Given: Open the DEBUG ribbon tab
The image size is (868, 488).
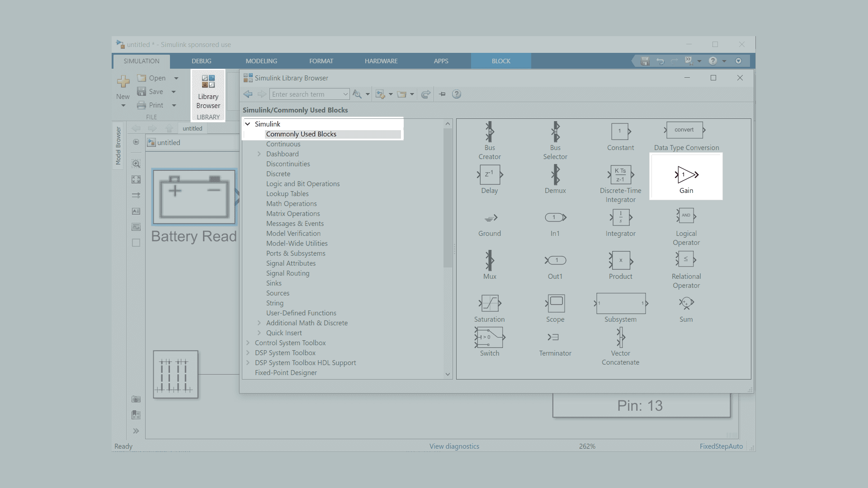Looking at the screenshot, I should coord(201,61).
